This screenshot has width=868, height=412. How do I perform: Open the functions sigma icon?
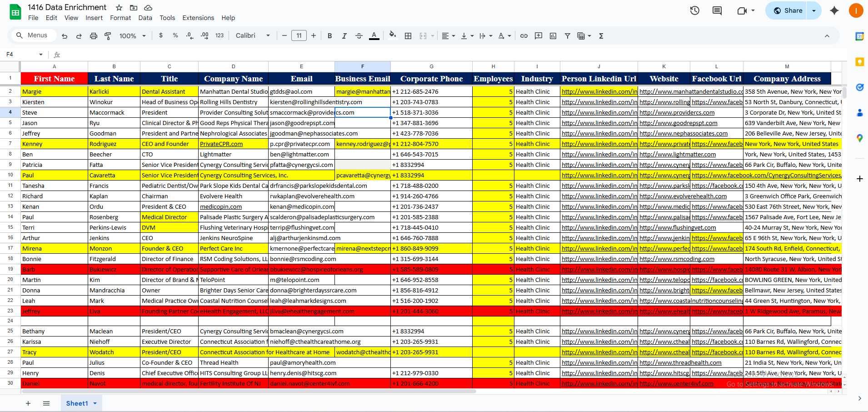coord(601,36)
